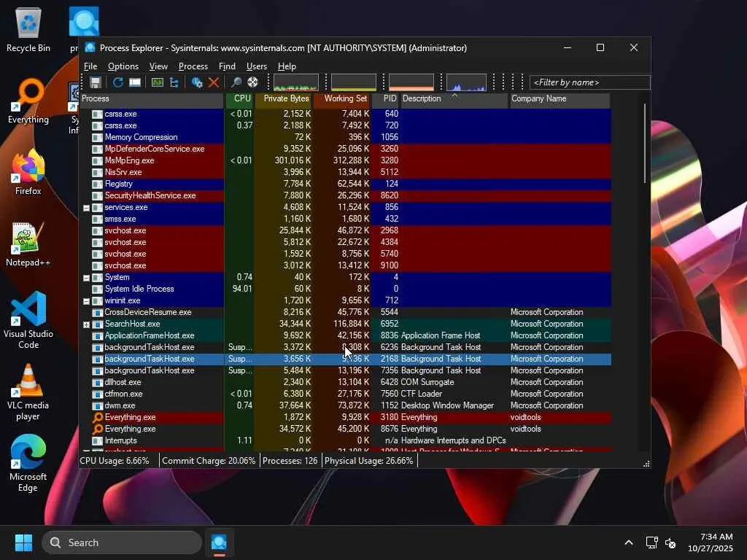Select the System Idle Process row
This screenshot has width=747, height=560.
(x=345, y=289)
